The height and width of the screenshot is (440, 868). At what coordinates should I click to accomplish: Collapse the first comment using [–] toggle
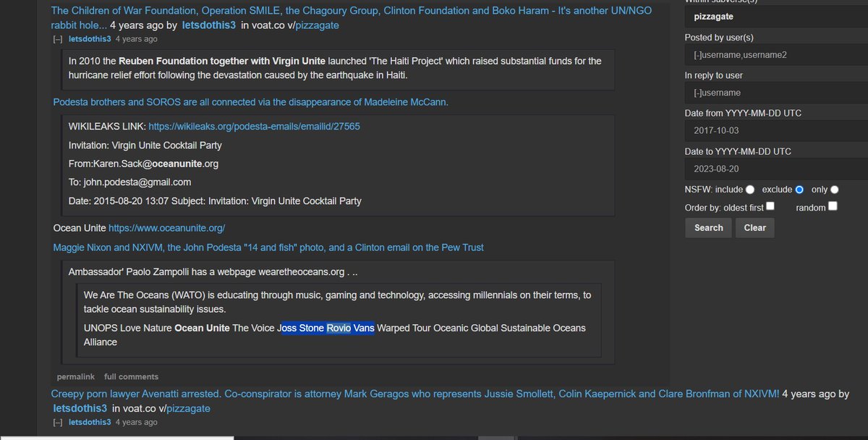pos(58,39)
